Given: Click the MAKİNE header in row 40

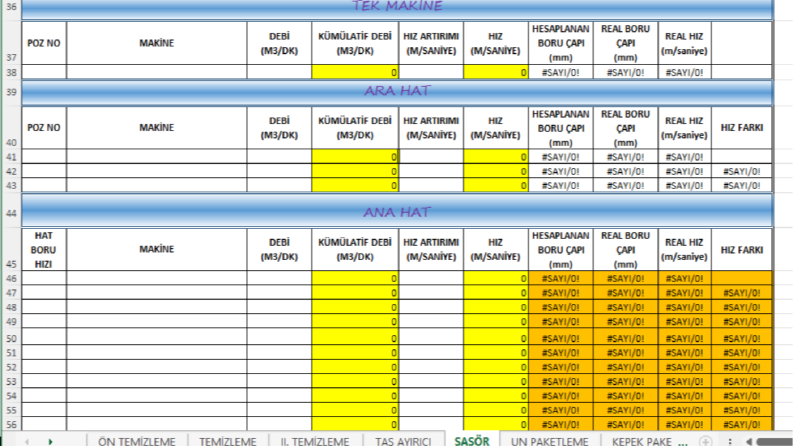Looking at the screenshot, I should (x=157, y=127).
